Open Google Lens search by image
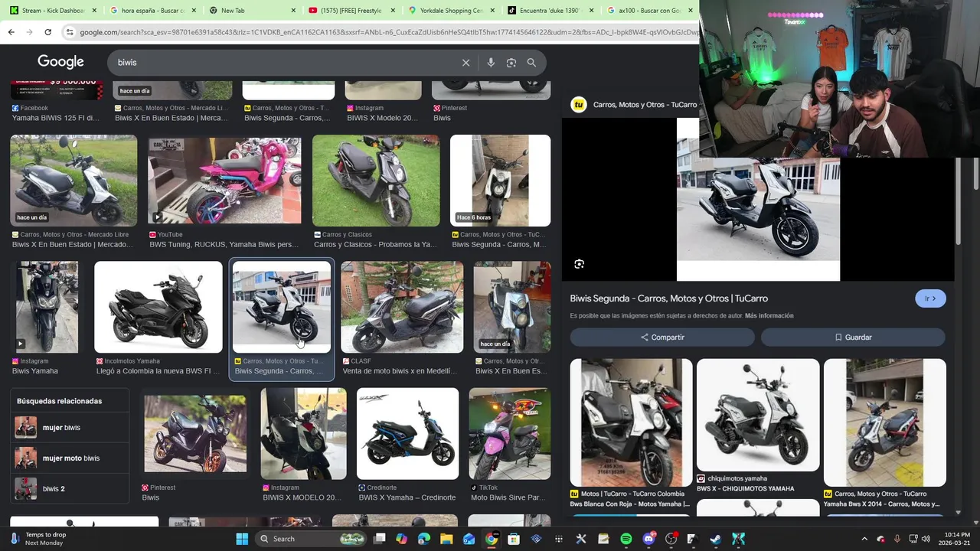980x551 pixels. [x=511, y=63]
